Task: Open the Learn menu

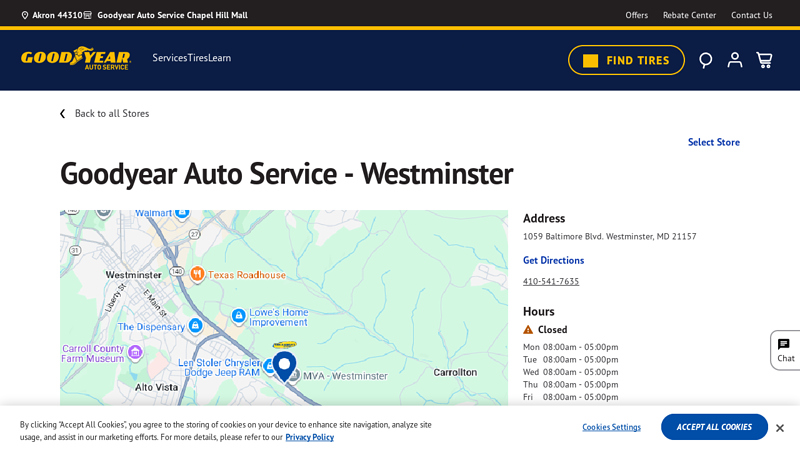Action: tap(219, 58)
